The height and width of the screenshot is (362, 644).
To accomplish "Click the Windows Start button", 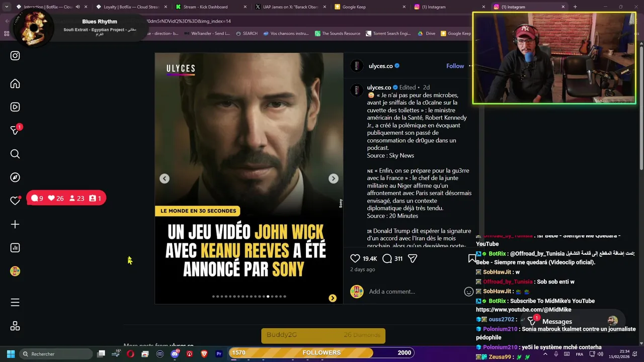I will pyautogui.click(x=11, y=354).
